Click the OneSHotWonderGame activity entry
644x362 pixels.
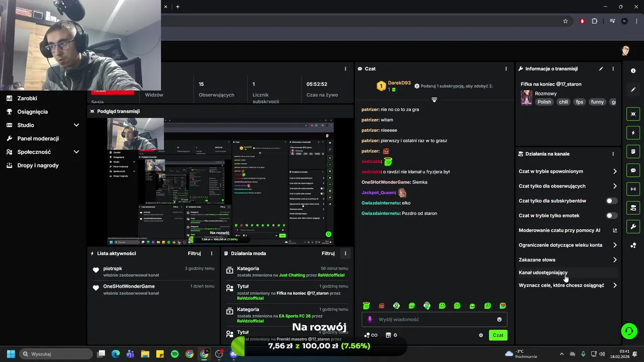[152, 289]
